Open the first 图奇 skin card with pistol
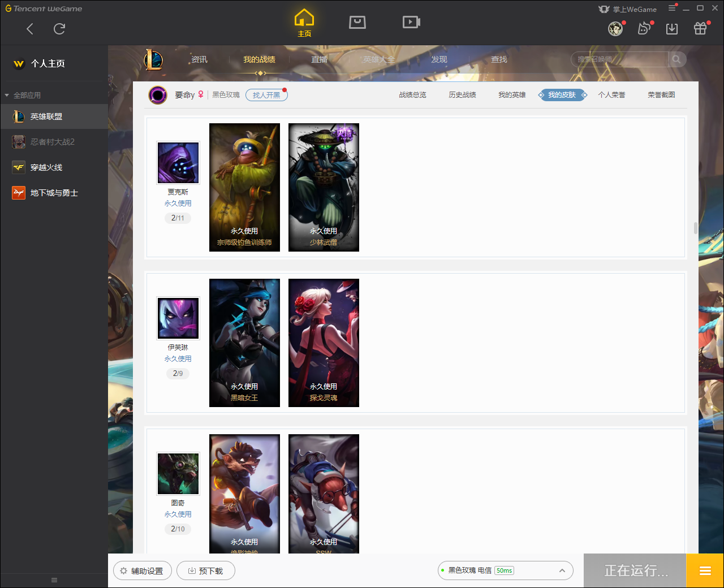 [x=244, y=494]
